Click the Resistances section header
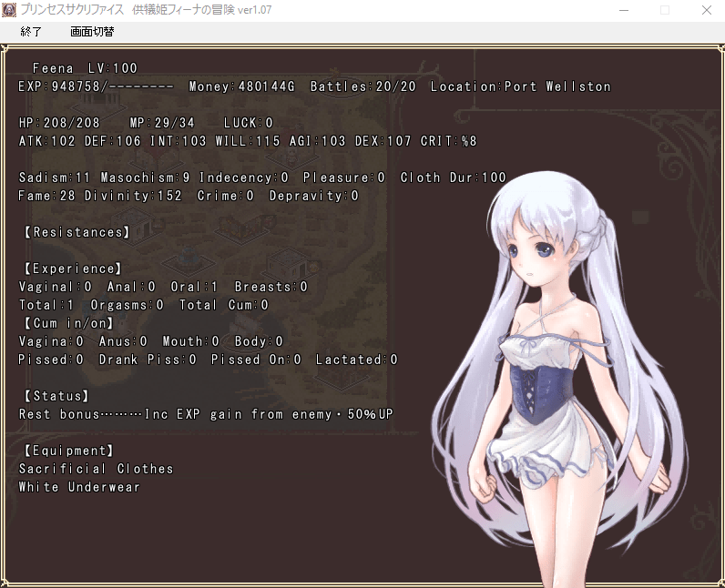Screen dimensions: 725x588 coord(75,232)
